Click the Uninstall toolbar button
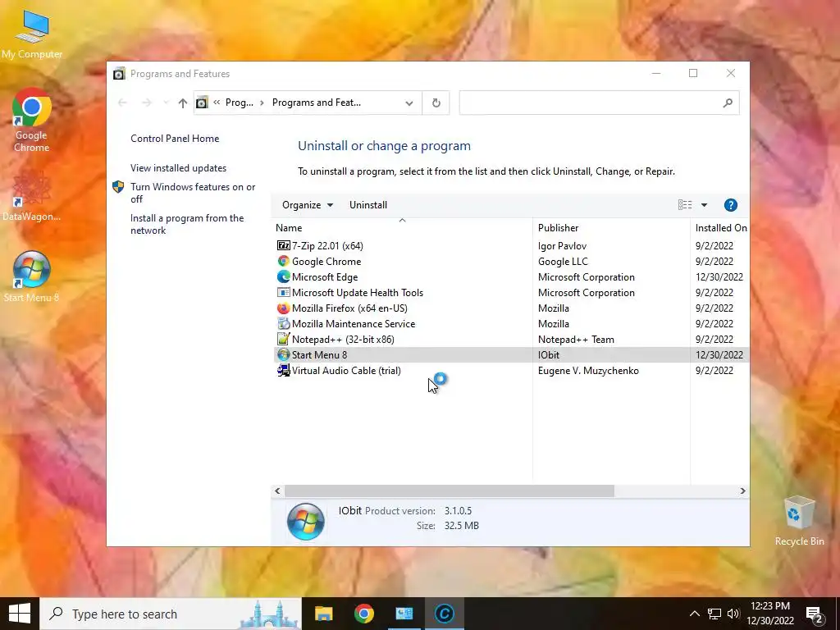The height and width of the screenshot is (630, 840). pos(368,204)
